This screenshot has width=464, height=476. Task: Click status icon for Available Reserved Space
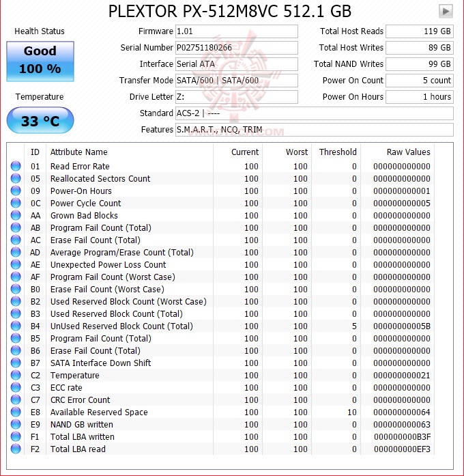(16, 412)
